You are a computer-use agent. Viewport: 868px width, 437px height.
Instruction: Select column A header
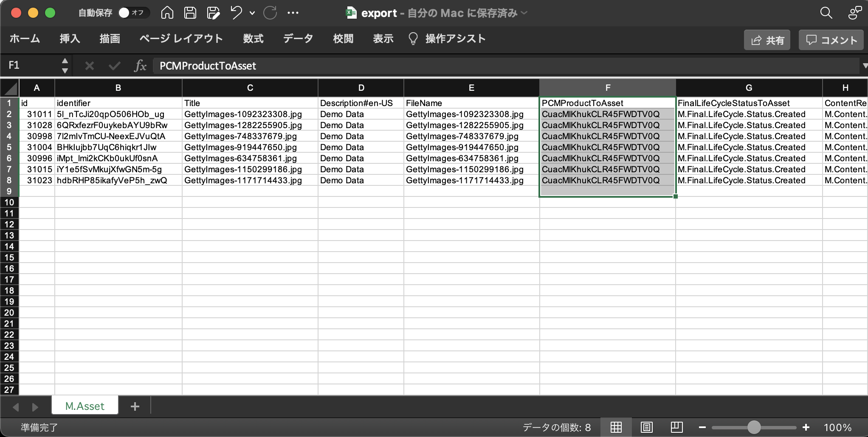click(x=37, y=88)
